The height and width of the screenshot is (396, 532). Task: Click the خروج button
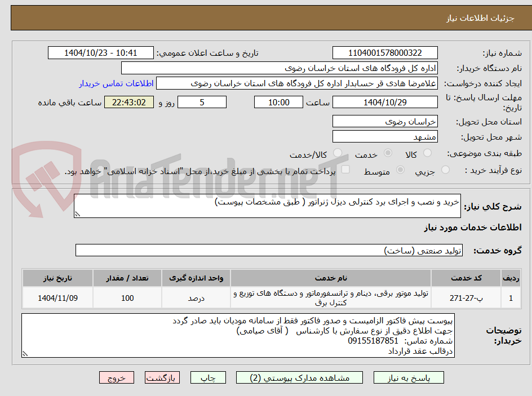[117, 377]
